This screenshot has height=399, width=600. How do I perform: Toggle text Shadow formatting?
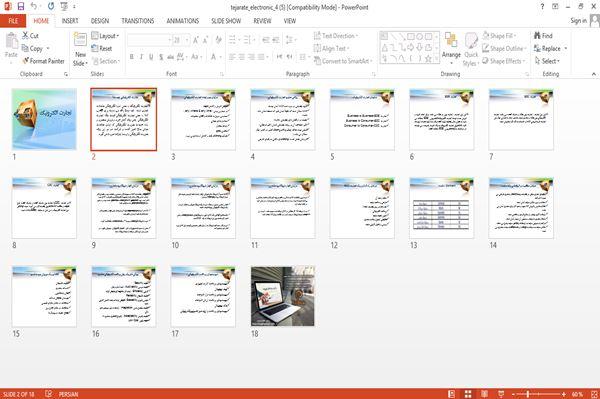click(161, 57)
